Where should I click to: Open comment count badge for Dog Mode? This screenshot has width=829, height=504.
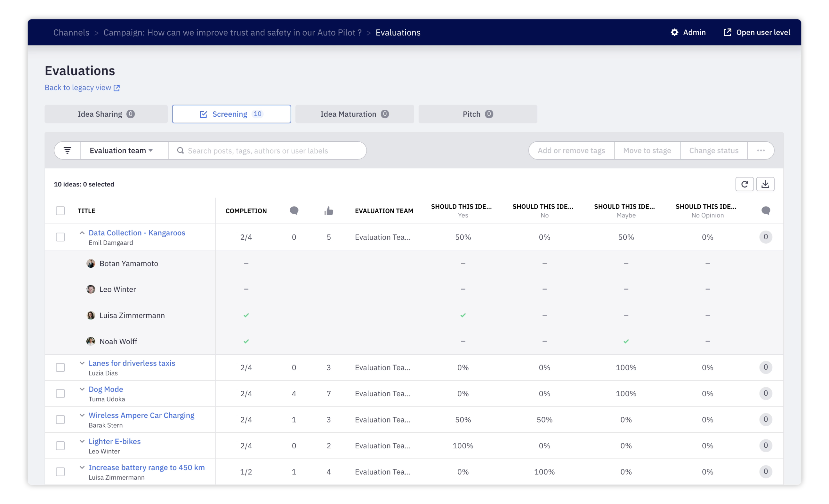[x=765, y=393]
